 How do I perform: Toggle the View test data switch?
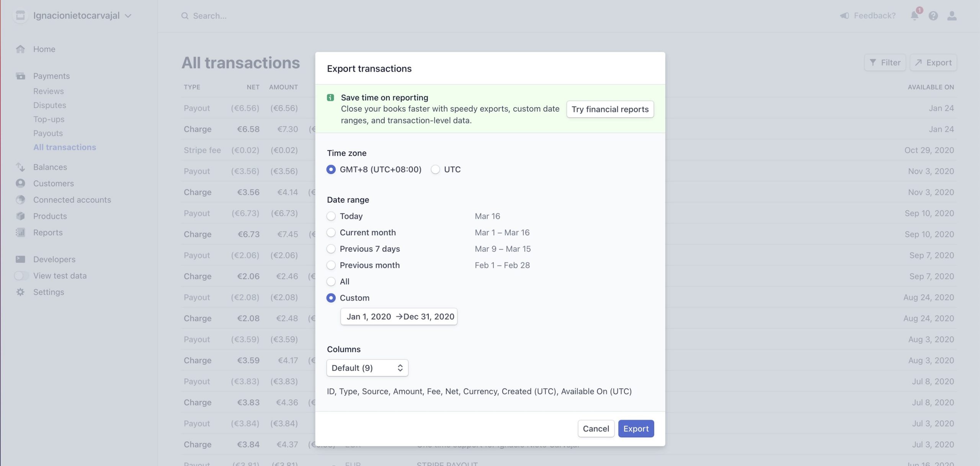(21, 276)
